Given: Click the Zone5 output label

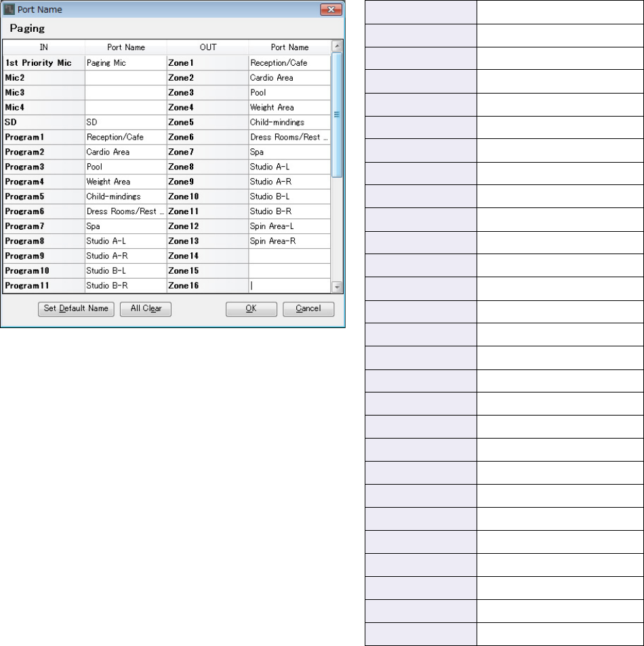Looking at the screenshot, I should pyautogui.click(x=207, y=122).
